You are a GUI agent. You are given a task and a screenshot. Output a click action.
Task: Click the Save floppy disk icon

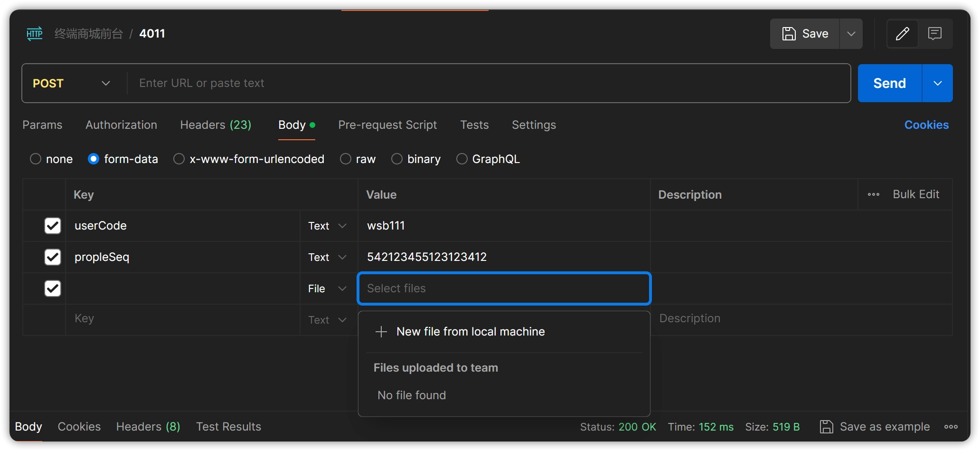[x=789, y=34]
